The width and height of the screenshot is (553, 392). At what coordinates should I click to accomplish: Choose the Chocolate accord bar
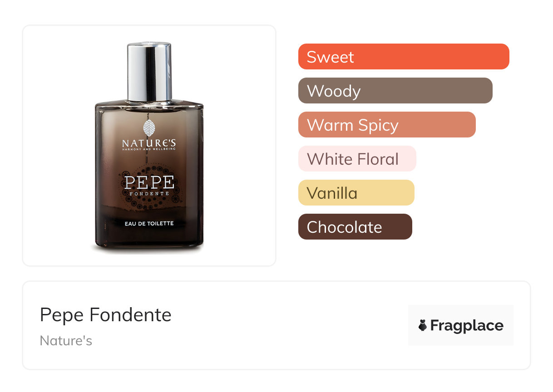coord(355,227)
